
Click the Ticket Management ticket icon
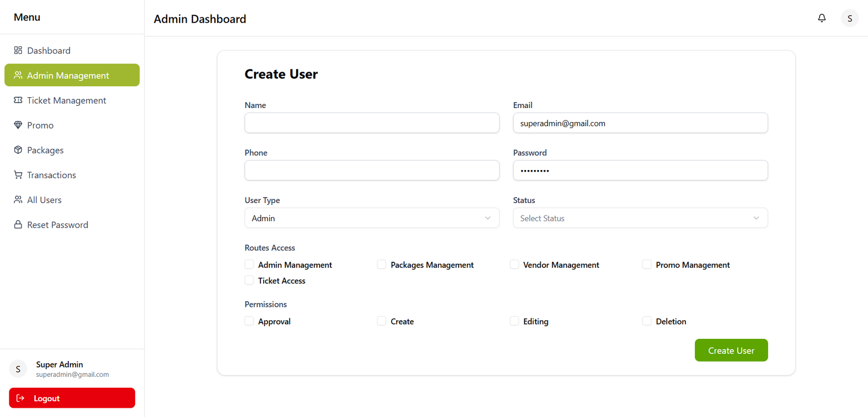tap(18, 100)
